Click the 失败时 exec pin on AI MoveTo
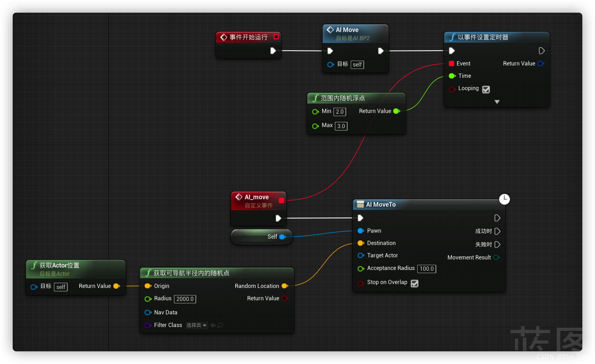The height and width of the screenshot is (364, 595). pos(497,244)
